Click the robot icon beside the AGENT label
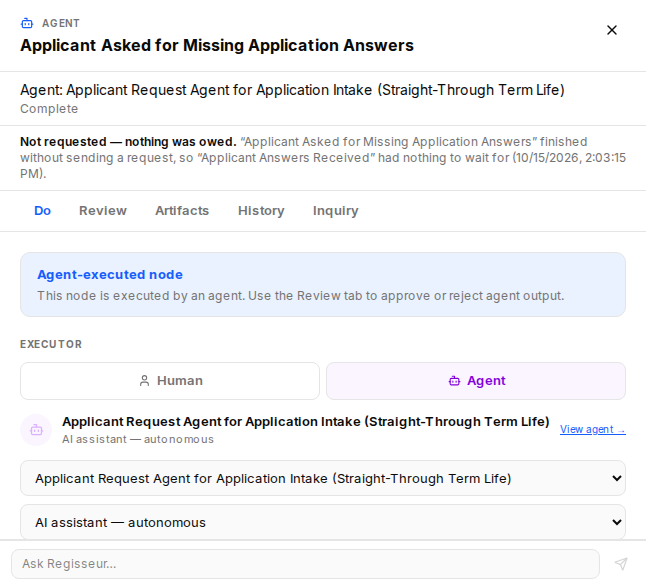This screenshot has width=646, height=584. (x=27, y=23)
